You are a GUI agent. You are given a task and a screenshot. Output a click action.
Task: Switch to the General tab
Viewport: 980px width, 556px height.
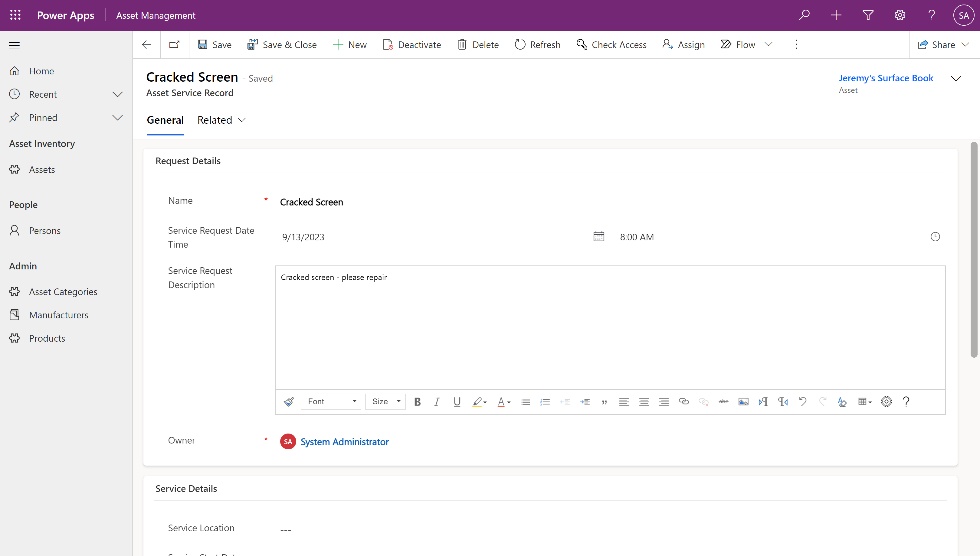[x=165, y=120]
